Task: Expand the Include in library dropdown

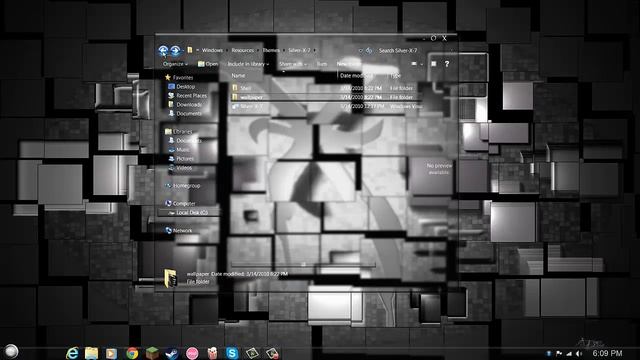Action: pyautogui.click(x=248, y=64)
